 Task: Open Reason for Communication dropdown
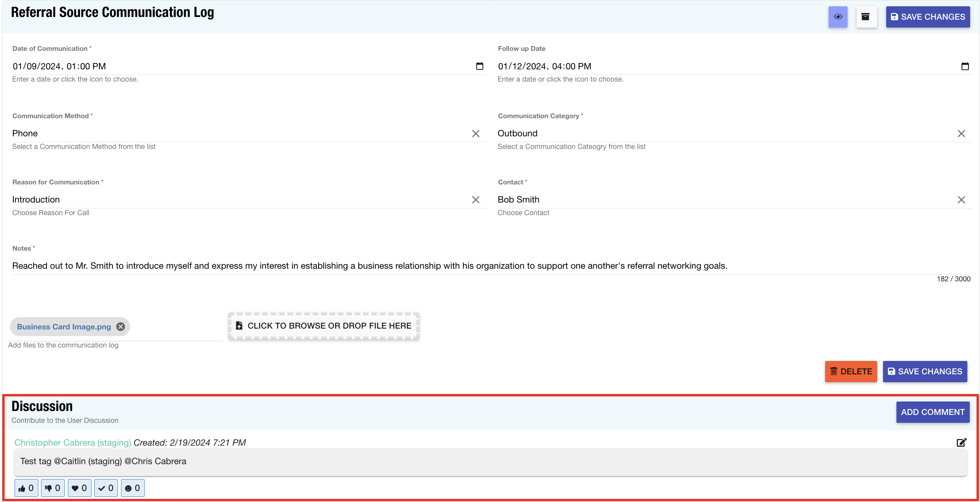click(x=237, y=200)
